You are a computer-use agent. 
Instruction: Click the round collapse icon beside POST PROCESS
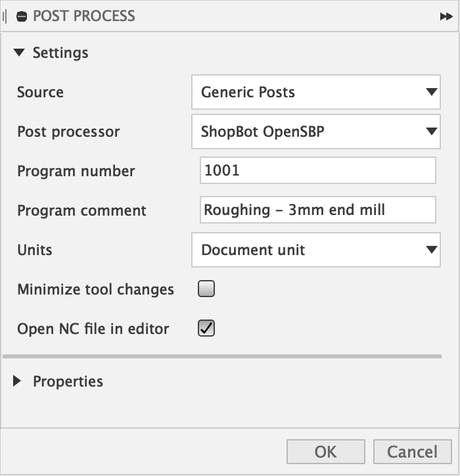22,16
